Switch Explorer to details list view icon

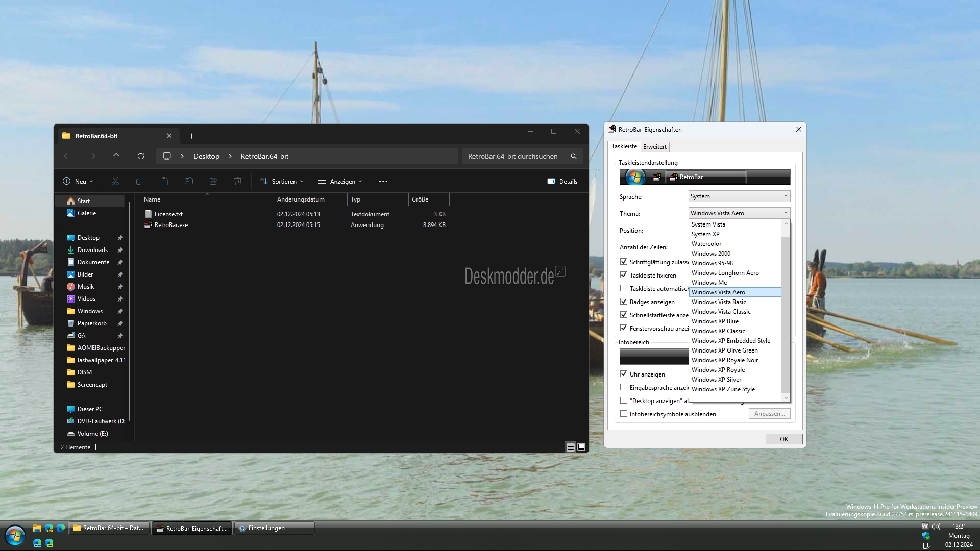[571, 447]
